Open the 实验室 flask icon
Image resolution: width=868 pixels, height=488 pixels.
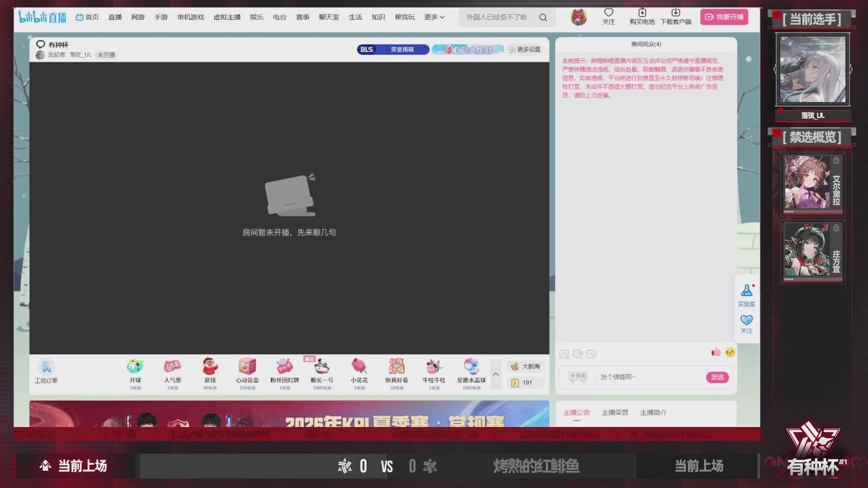coord(746,295)
